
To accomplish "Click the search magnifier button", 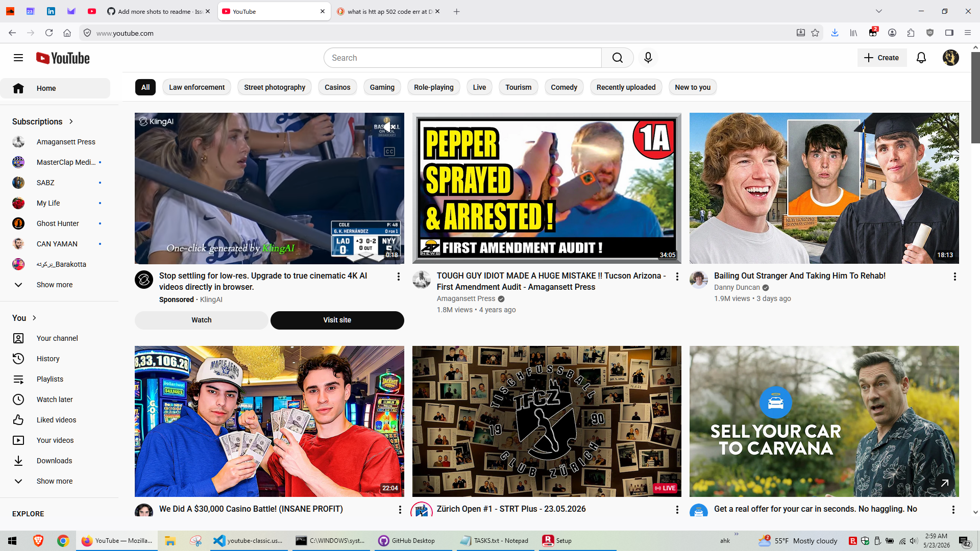I will click(618, 58).
